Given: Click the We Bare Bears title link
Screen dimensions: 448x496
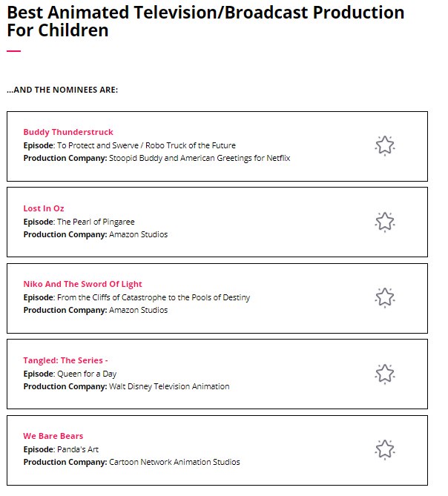Looking at the screenshot, I should pos(53,436).
